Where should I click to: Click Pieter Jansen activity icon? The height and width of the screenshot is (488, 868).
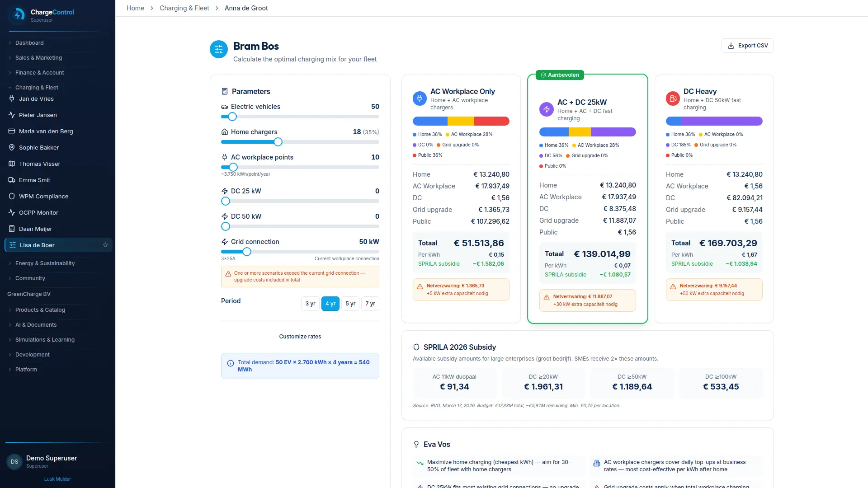coord(12,115)
